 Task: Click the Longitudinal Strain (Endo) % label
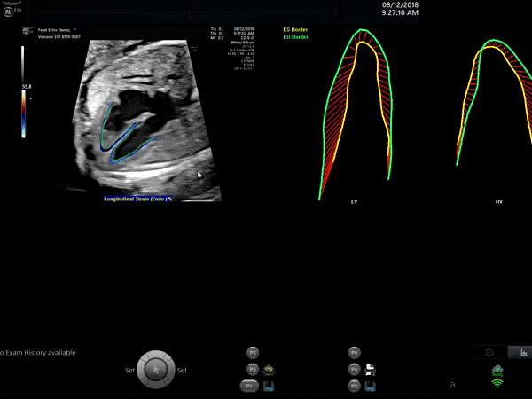tap(138, 199)
